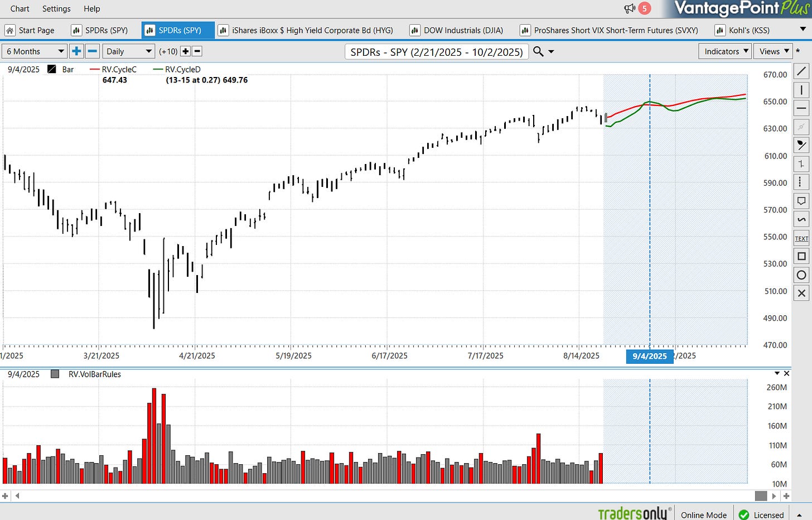The image size is (812, 520).
Task: Click the X delete-drawings tool
Action: (801, 293)
